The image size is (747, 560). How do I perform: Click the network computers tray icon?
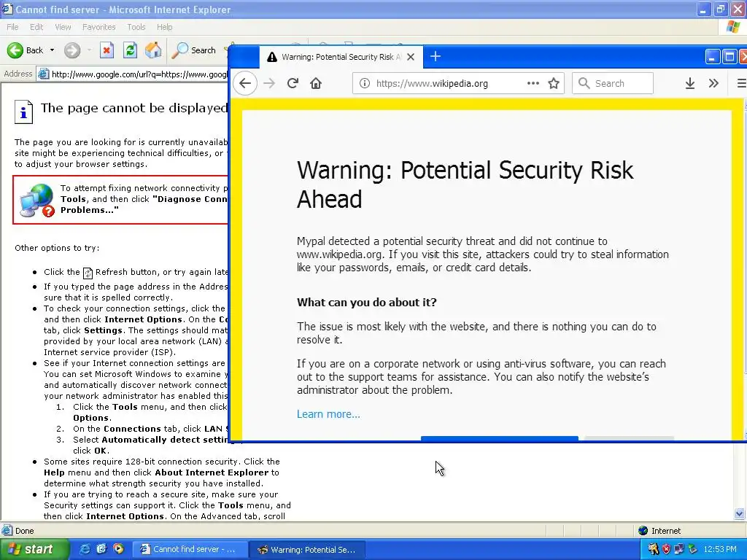(x=679, y=550)
